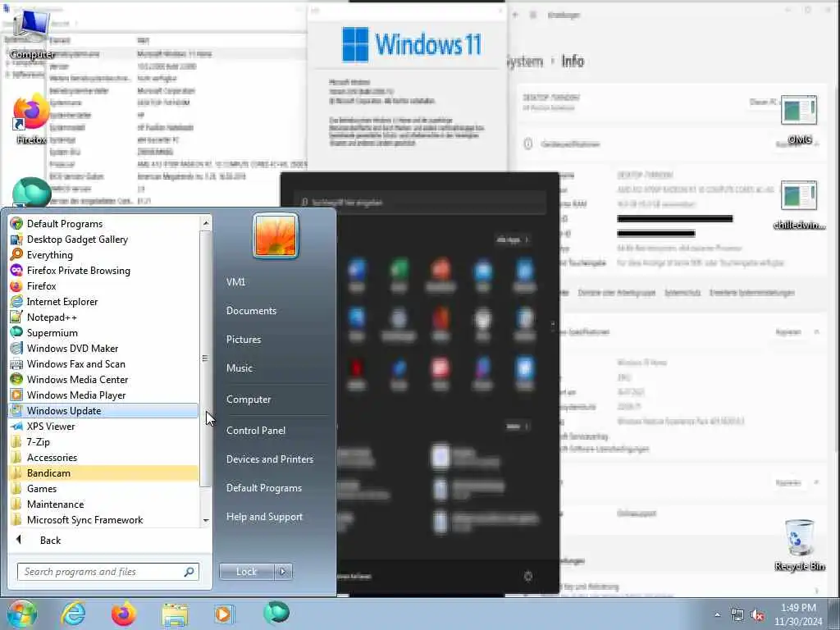Open Music from the Start menu
Screen dimensions: 840x630
(240, 368)
